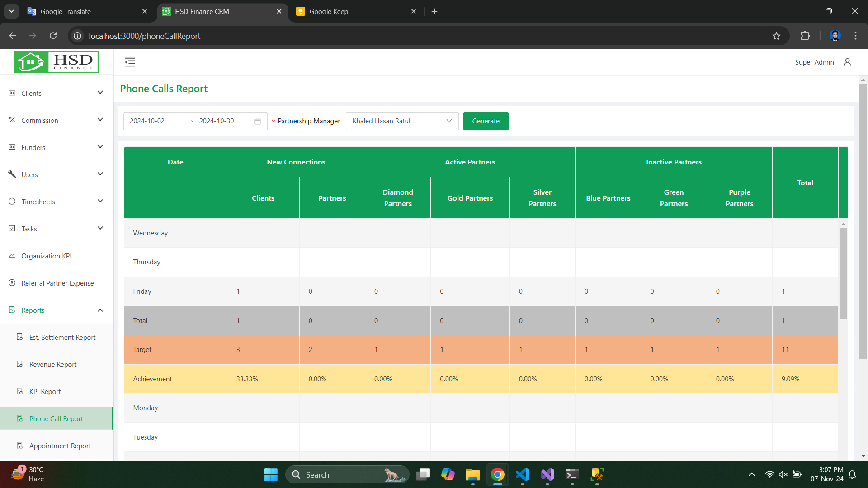
Task: Reload the page with refresh icon
Action: click(x=53, y=36)
